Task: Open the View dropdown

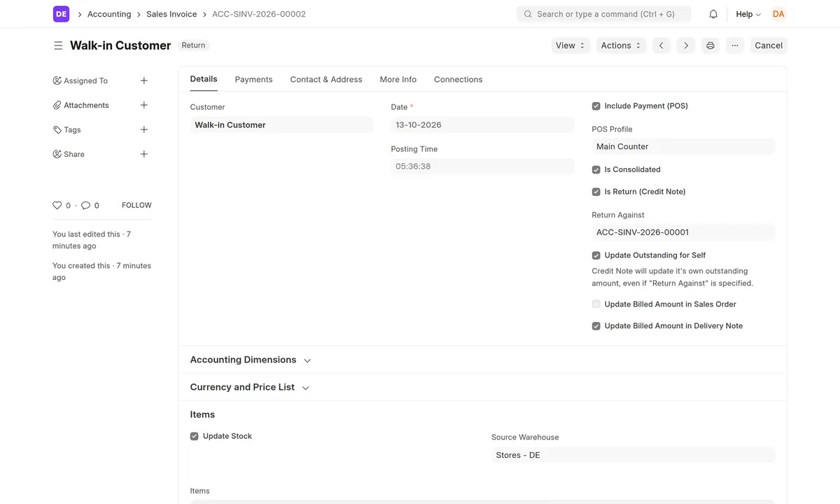Action: coord(570,45)
